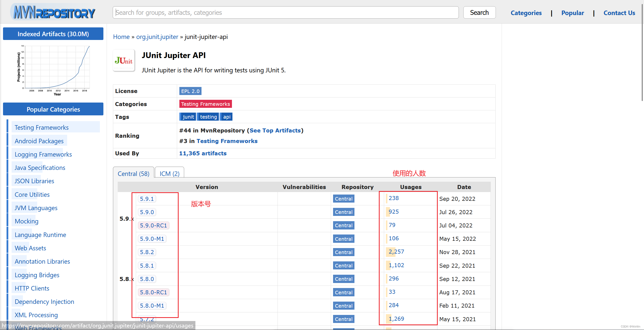Open version 5.8.0
The image size is (644, 330).
point(147,279)
